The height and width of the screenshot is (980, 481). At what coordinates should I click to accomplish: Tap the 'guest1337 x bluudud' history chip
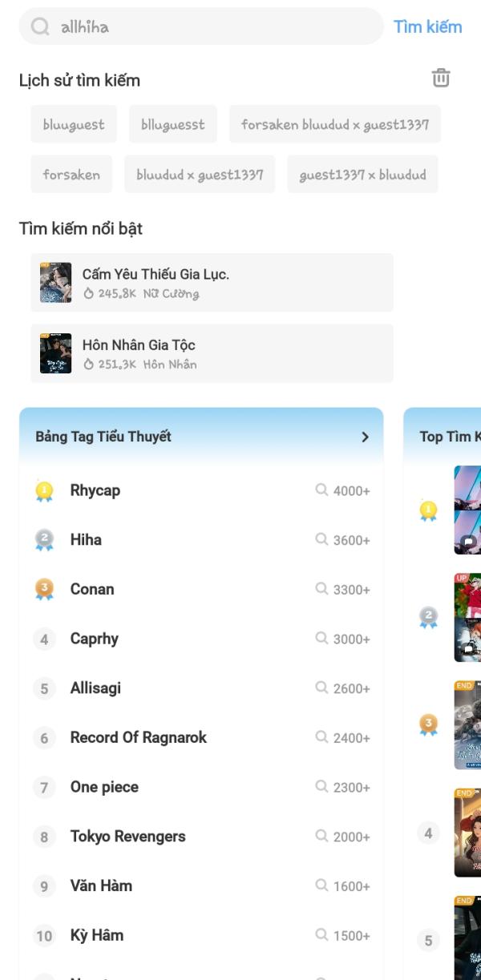(362, 175)
